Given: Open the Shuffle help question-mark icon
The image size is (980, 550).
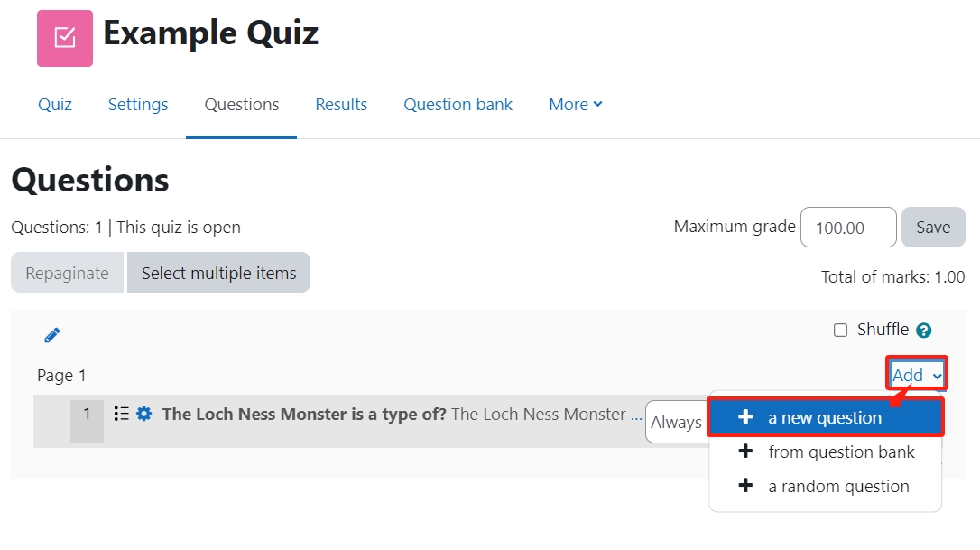Looking at the screenshot, I should [923, 331].
